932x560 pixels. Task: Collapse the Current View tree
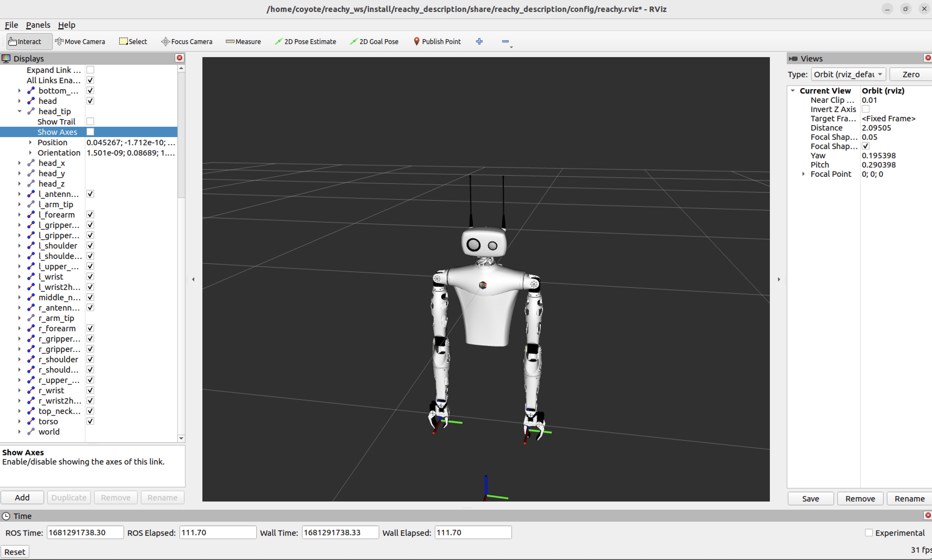(x=793, y=91)
